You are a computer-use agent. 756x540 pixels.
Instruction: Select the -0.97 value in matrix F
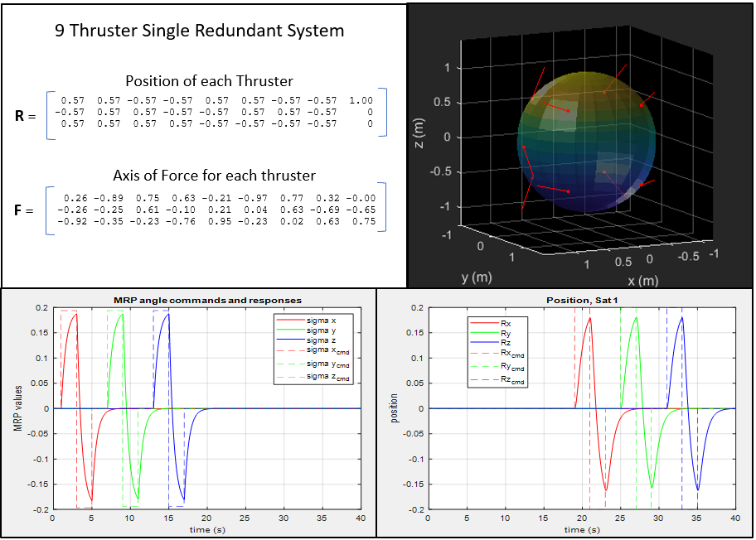point(253,199)
